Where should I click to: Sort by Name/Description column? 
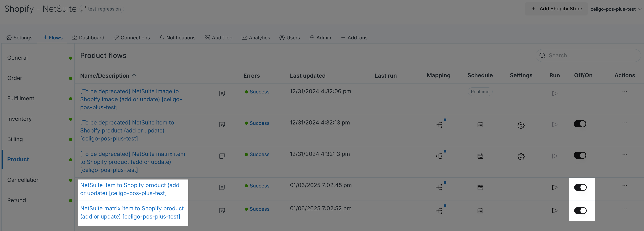coord(108,76)
